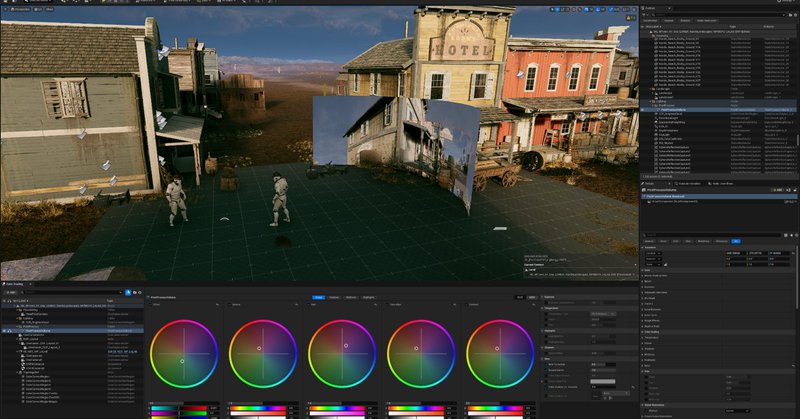Enable the Blue Correction checkbox
The height and width of the screenshot is (419, 800).
pyautogui.click(x=546, y=364)
